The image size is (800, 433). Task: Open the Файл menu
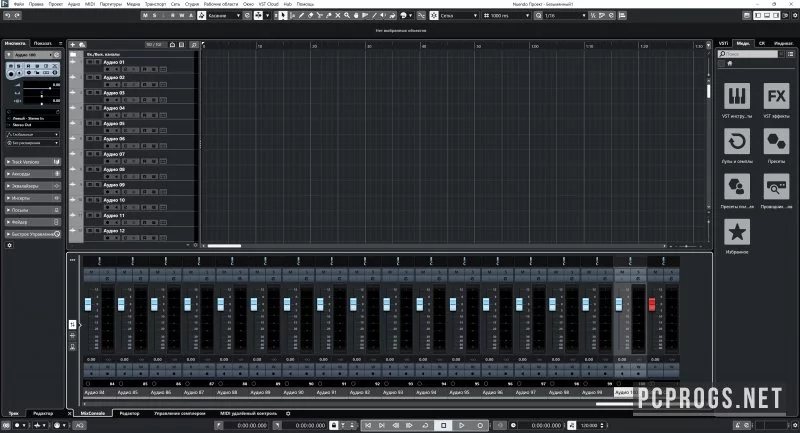click(x=18, y=4)
